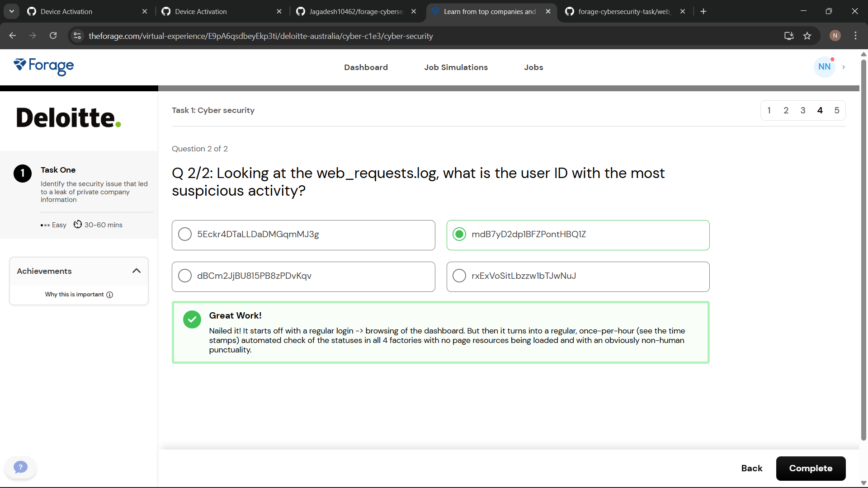Viewport: 868px width, 488px height.
Task: Jump to step 5 in the pager
Action: [x=837, y=111]
